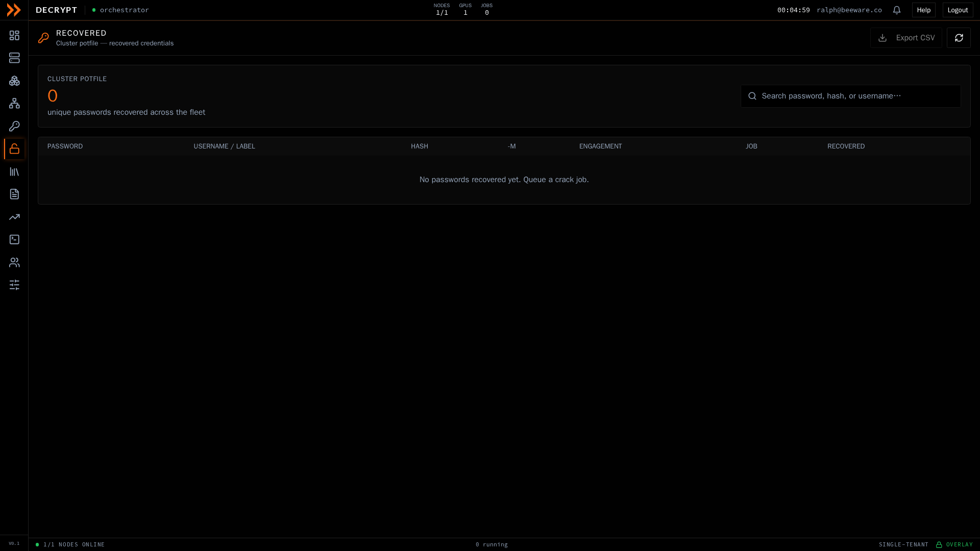Viewport: 980px width, 551px height.
Task: Click the 1/1 NODES ONLINE status
Action: tap(70, 544)
